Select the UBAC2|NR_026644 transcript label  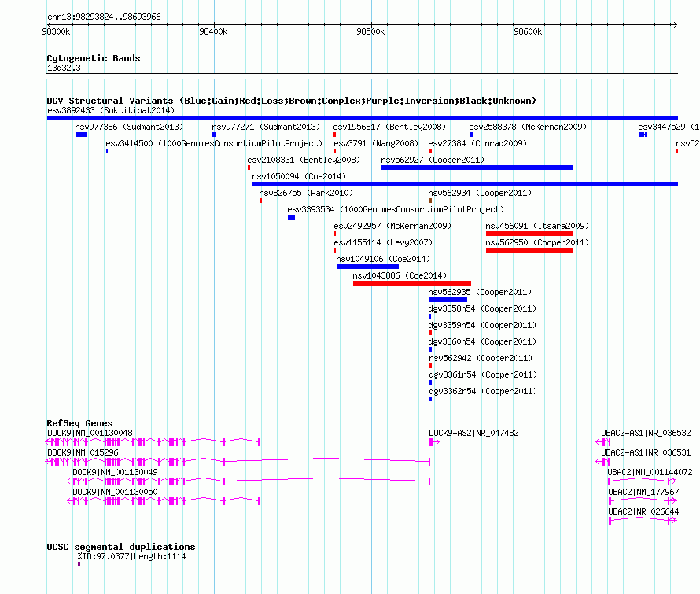click(643, 511)
